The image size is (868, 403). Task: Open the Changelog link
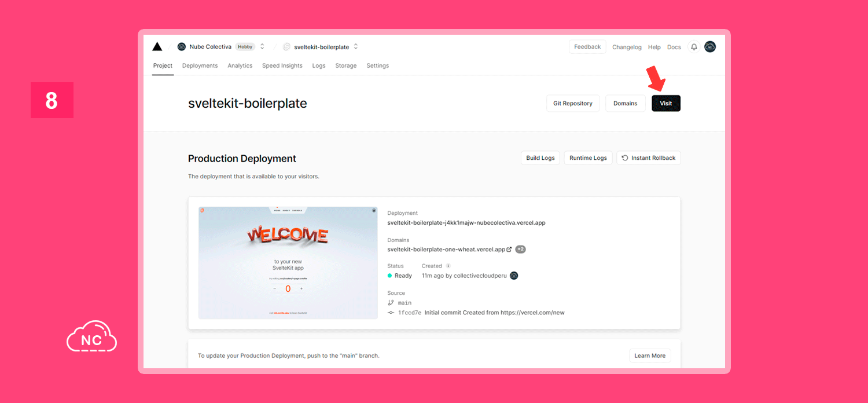pyautogui.click(x=627, y=47)
